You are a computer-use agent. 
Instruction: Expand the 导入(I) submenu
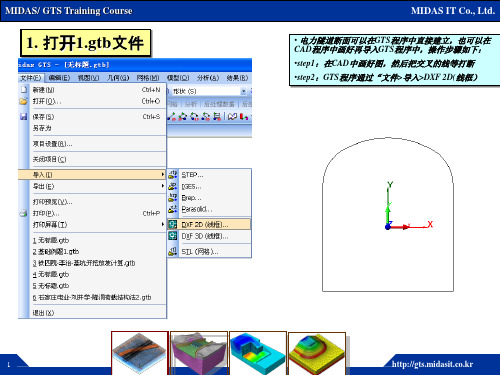(x=92, y=175)
